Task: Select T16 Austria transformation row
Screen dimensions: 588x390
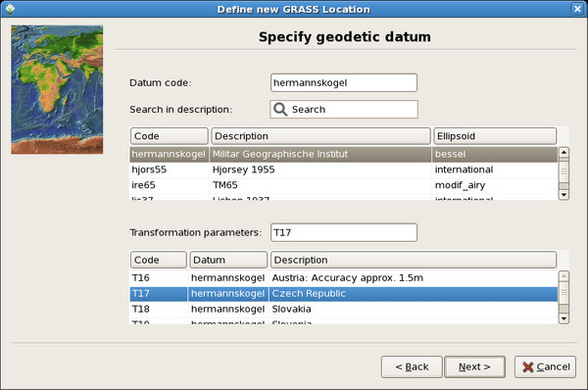Action: tap(344, 278)
